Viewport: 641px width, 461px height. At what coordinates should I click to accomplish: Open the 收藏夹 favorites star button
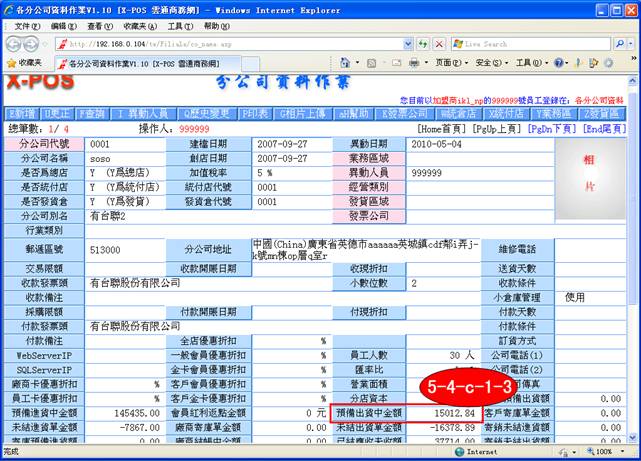26,63
